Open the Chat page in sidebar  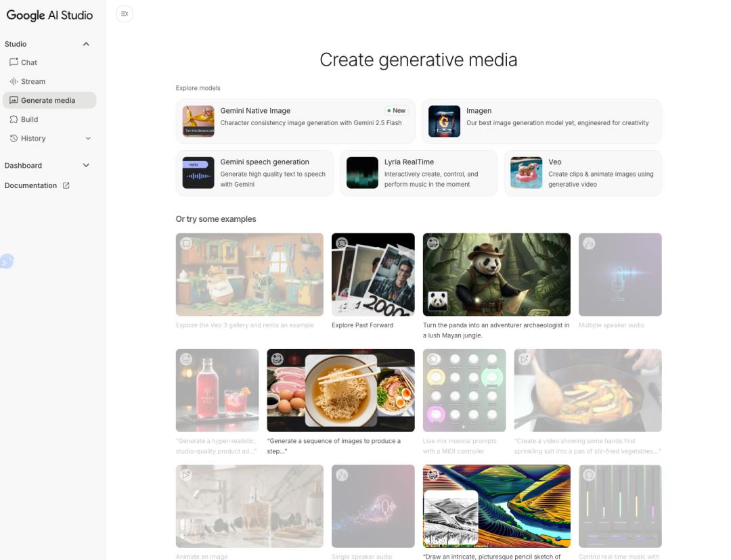(x=49, y=62)
